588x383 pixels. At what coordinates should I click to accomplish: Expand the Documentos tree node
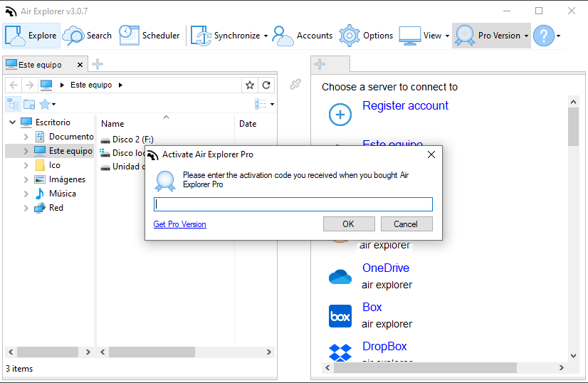[26, 137]
